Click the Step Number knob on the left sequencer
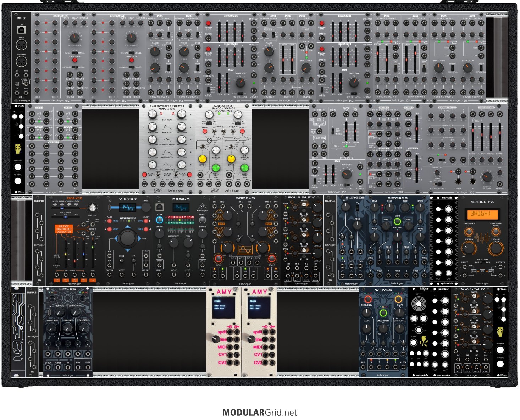The image size is (520, 420). (74, 37)
